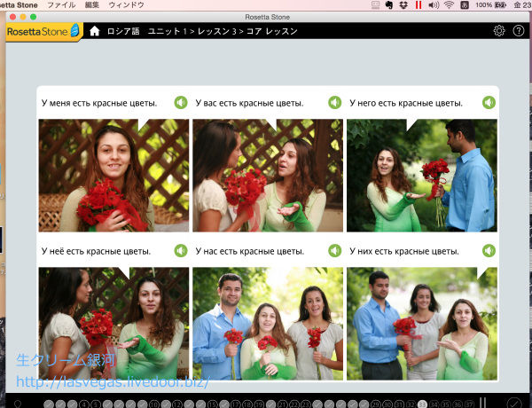Open the Dropbox menu bar icon
The height and width of the screenshot is (408, 532).
[x=403, y=4]
